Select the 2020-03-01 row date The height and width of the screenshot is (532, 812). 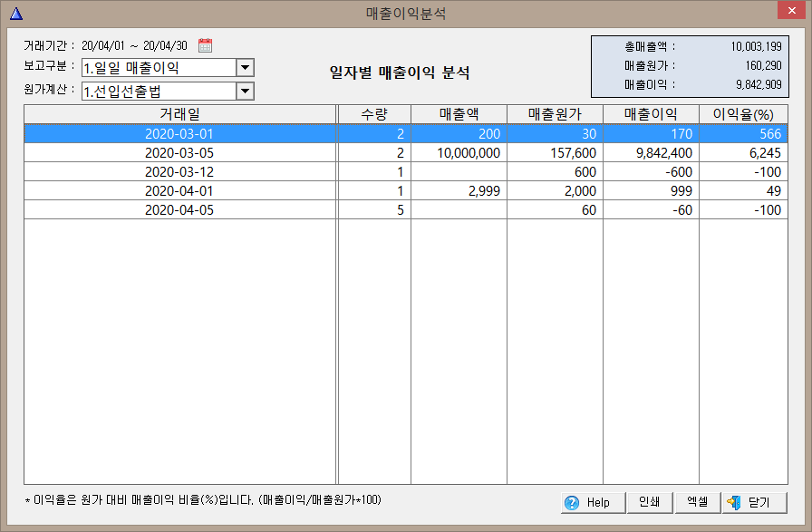click(x=179, y=133)
